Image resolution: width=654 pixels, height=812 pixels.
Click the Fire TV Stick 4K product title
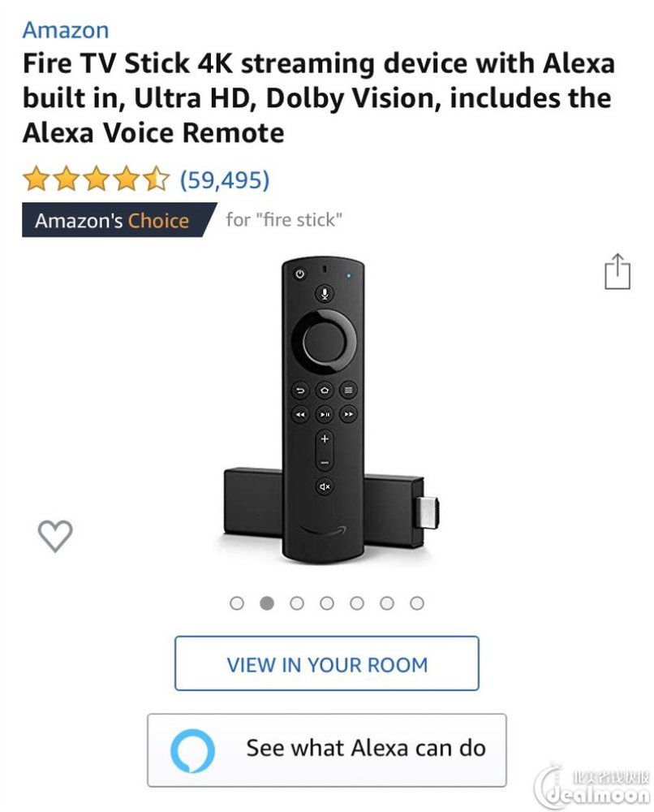(x=319, y=98)
